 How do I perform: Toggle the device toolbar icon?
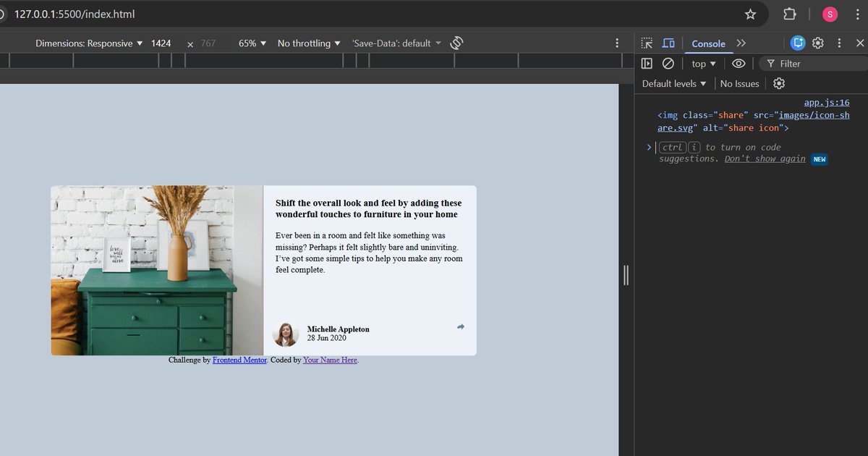click(668, 43)
